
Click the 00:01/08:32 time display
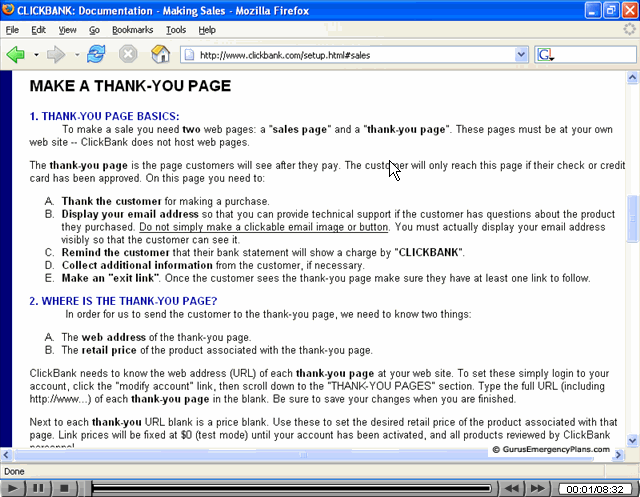tap(595, 489)
